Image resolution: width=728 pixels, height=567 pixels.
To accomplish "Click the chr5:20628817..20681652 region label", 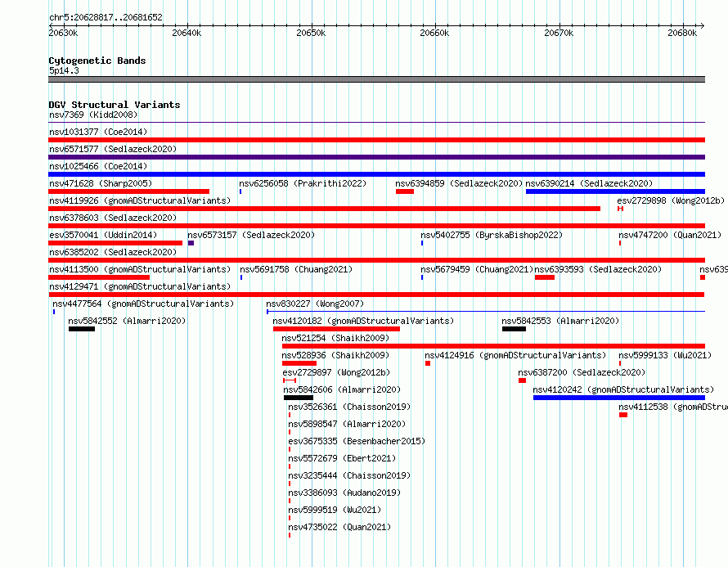I will (106, 17).
